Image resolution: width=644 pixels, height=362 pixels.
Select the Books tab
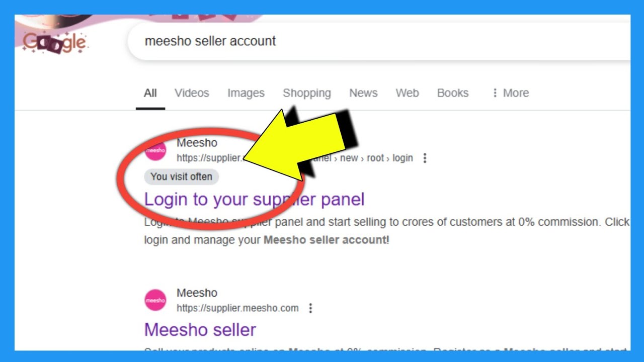tap(452, 93)
